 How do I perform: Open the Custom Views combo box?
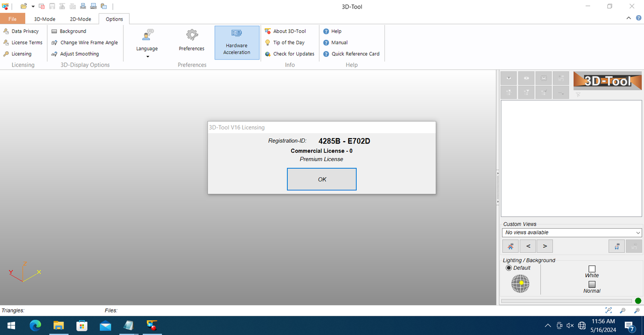tap(572, 232)
